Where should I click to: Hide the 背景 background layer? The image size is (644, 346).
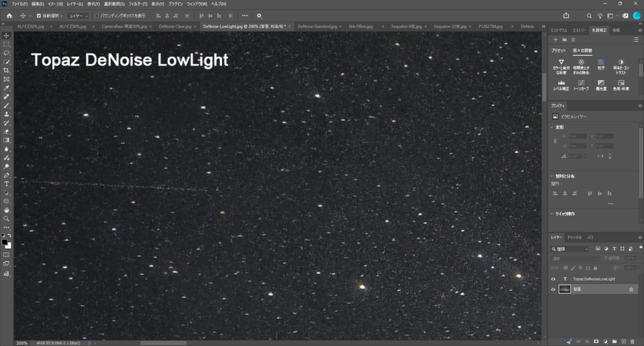[x=553, y=289]
